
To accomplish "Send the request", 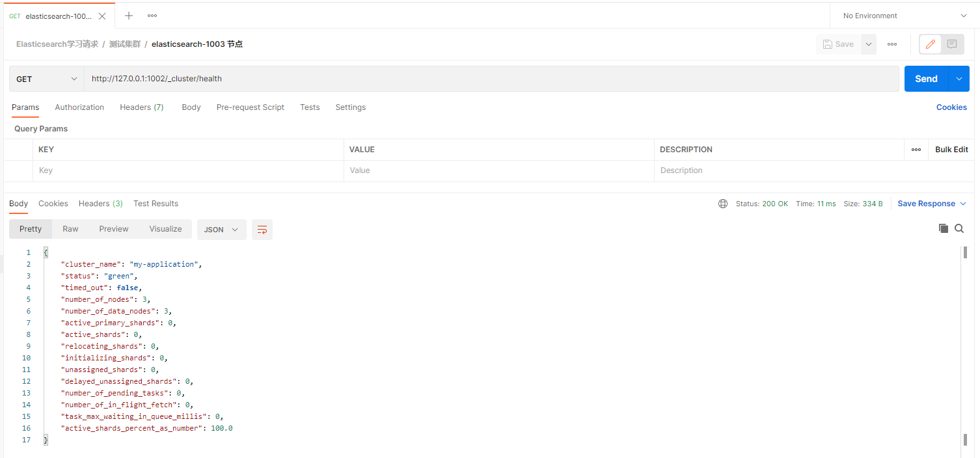I will 927,79.
